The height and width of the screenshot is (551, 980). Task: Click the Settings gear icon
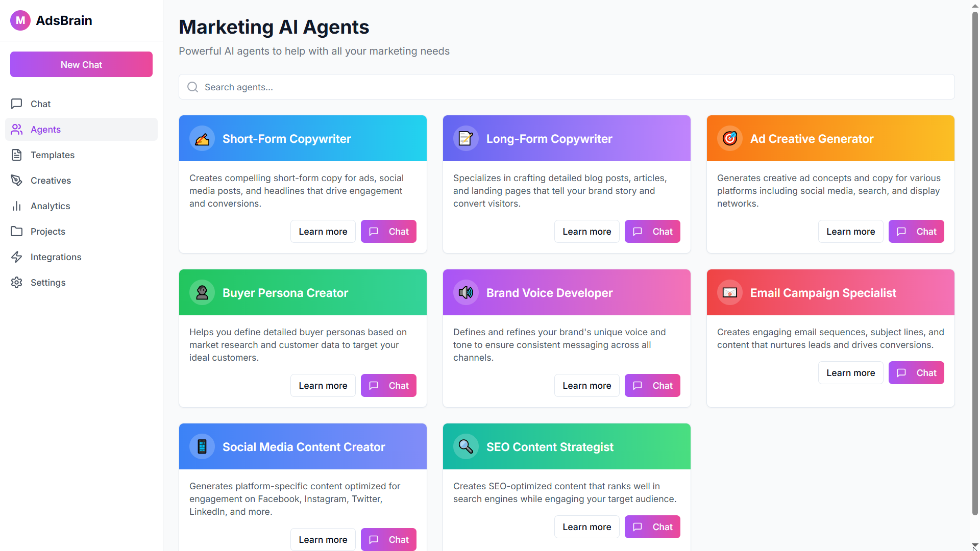coord(17,283)
